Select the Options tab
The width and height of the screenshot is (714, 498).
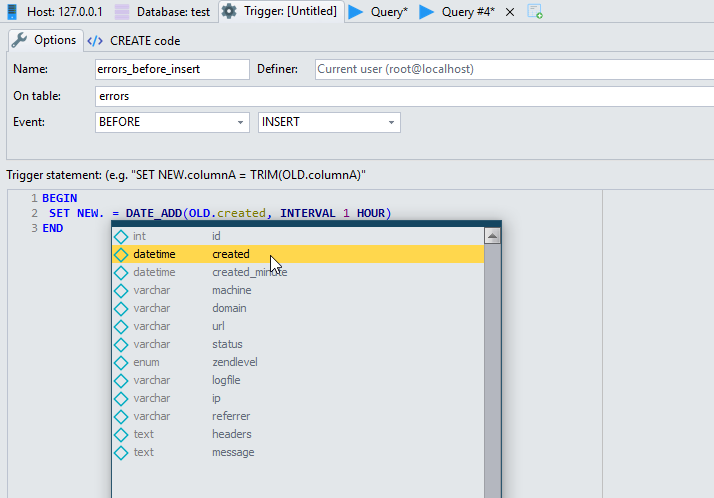coord(44,41)
